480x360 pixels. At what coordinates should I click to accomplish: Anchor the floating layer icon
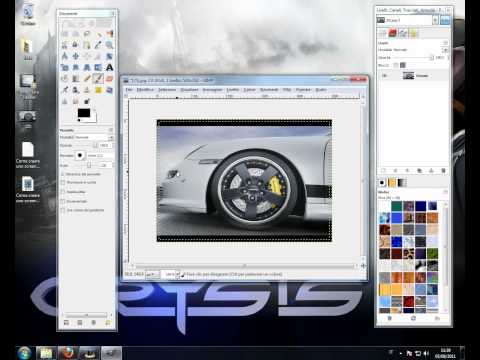[x=431, y=170]
